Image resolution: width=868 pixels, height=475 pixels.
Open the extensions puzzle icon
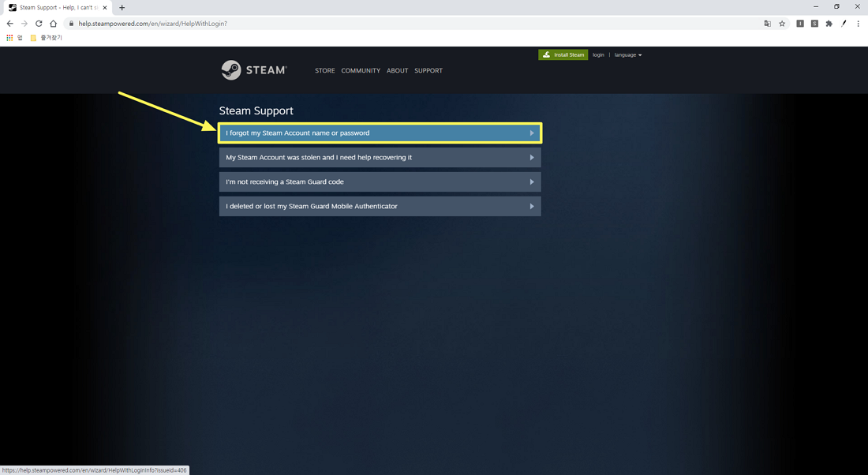click(x=829, y=24)
